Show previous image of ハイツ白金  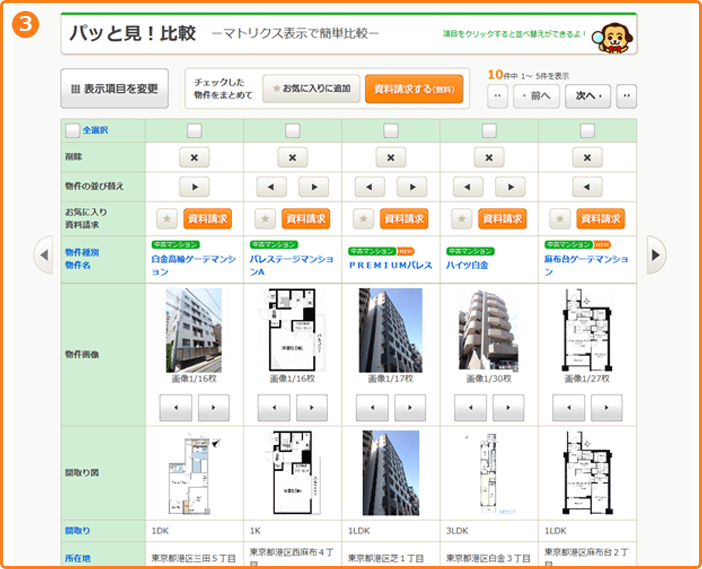471,407
